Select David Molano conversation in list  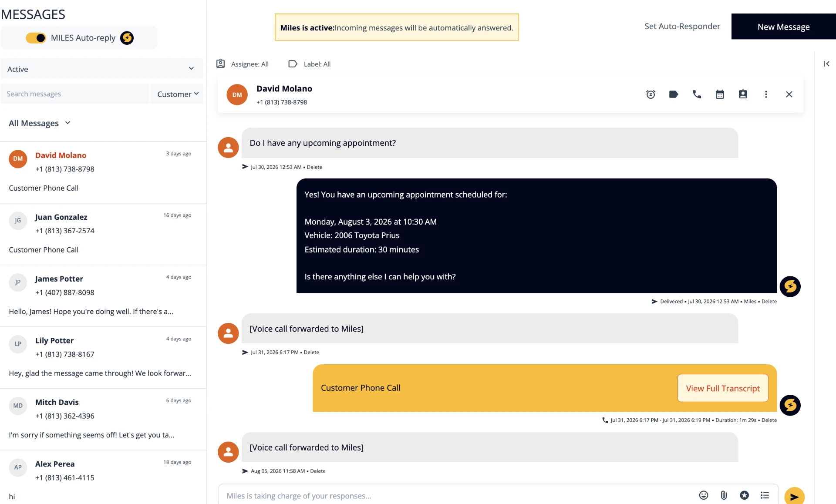pos(103,172)
